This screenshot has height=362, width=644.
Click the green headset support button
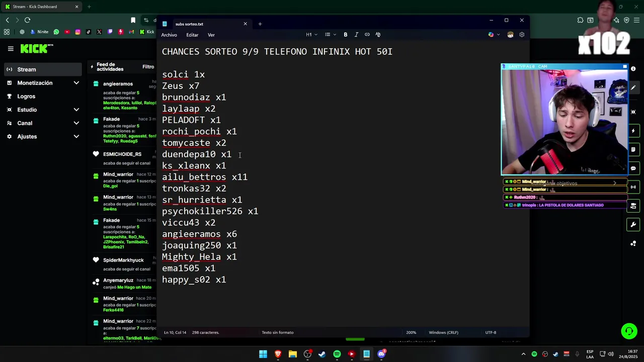(628, 331)
